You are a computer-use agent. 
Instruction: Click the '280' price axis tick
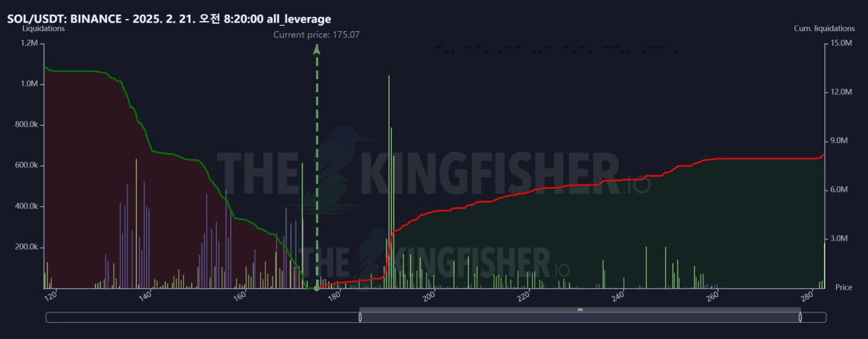coord(807,296)
